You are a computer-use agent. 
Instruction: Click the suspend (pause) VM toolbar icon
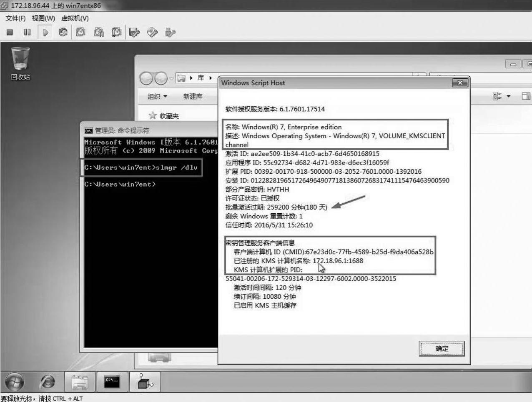point(27,32)
